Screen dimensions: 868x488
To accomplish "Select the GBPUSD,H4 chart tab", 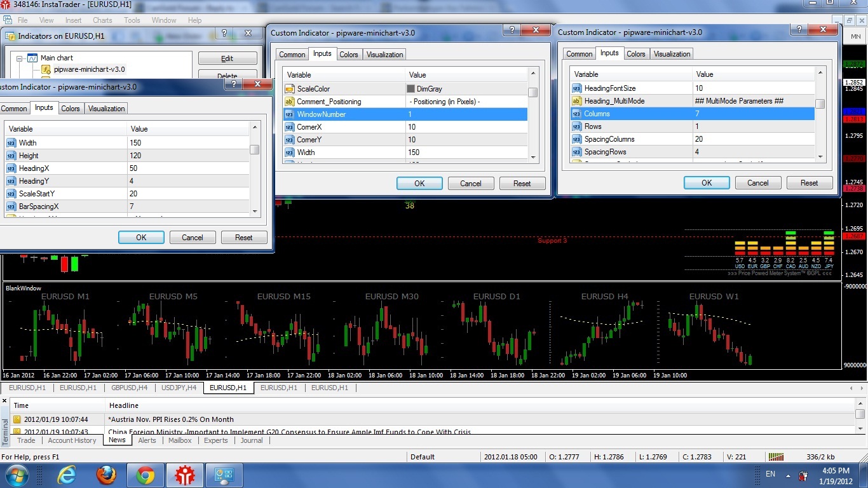I will point(129,388).
